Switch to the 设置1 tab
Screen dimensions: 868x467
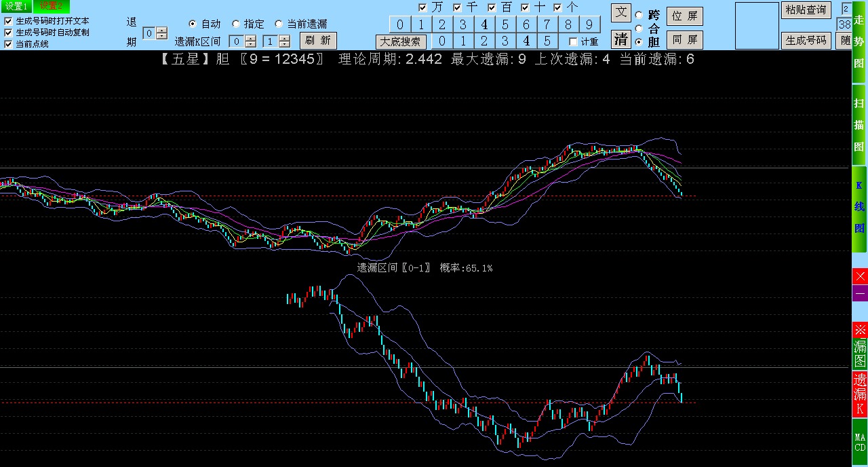(x=16, y=6)
